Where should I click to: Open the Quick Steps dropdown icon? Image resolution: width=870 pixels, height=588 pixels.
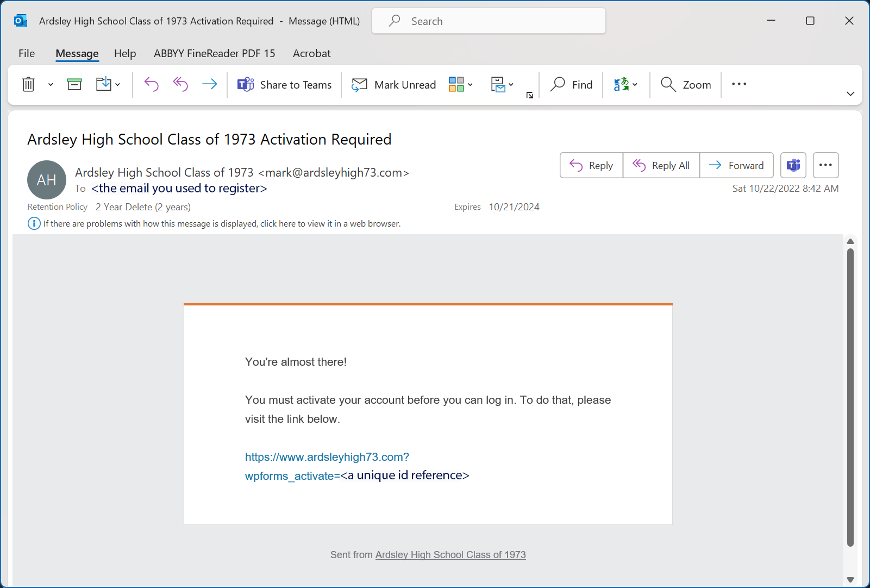502,84
